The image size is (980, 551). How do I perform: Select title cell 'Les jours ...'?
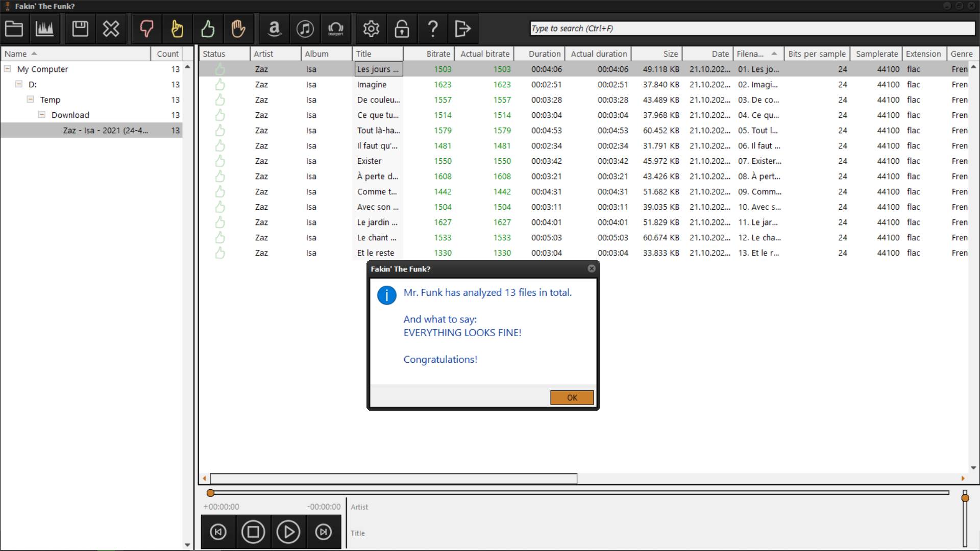tap(378, 69)
